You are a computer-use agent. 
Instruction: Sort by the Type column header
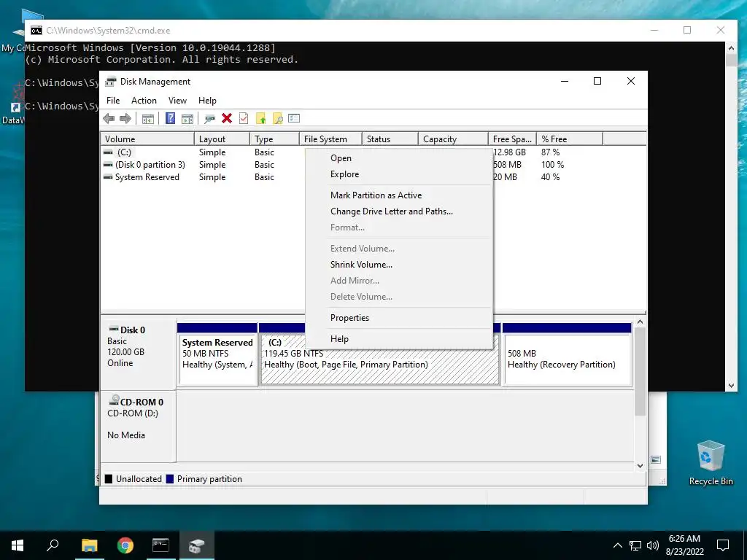(274, 139)
